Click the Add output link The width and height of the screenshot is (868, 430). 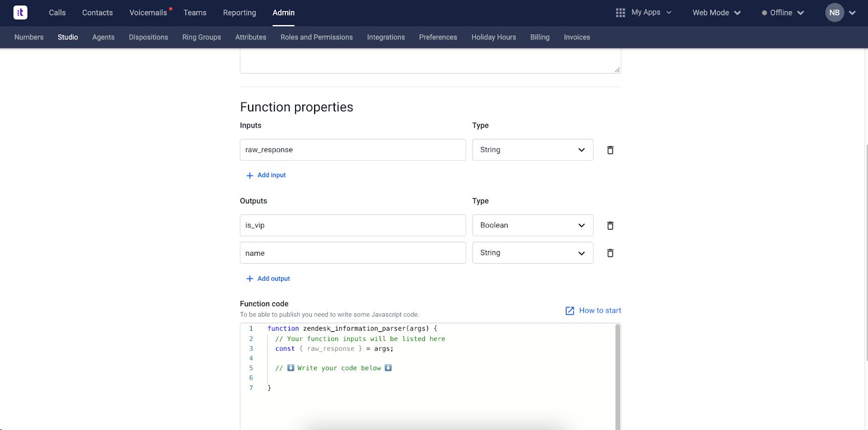point(273,279)
